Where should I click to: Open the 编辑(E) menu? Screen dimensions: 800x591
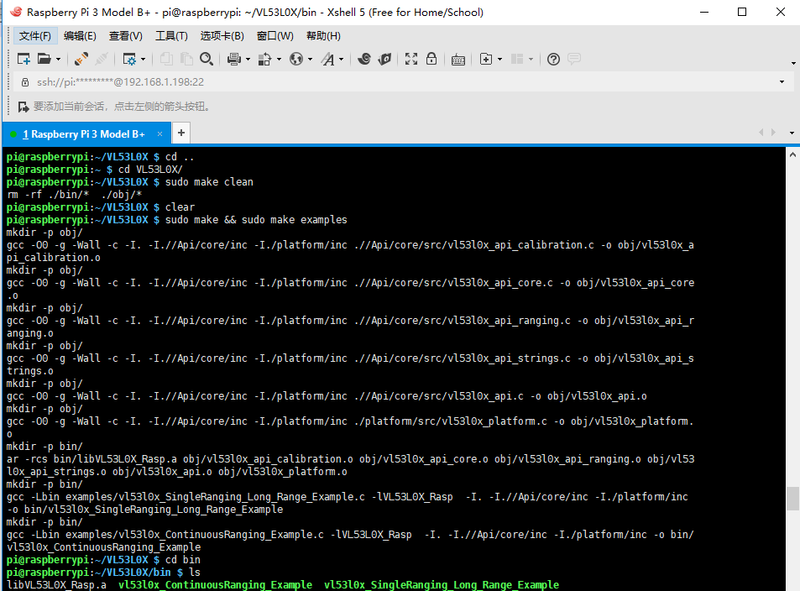pyautogui.click(x=80, y=36)
